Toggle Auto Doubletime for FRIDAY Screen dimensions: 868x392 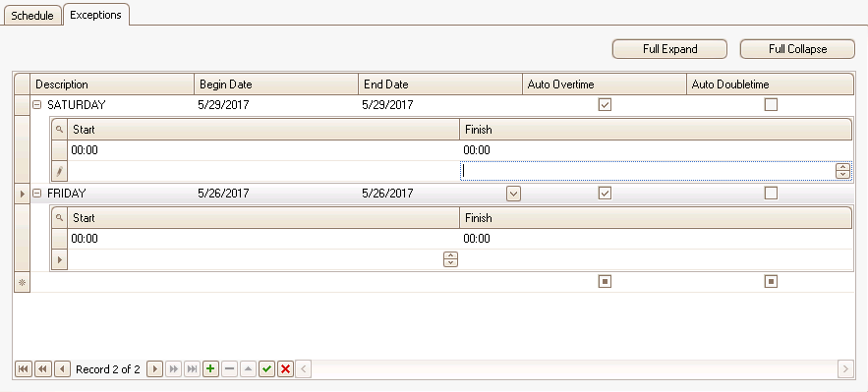[x=771, y=193]
